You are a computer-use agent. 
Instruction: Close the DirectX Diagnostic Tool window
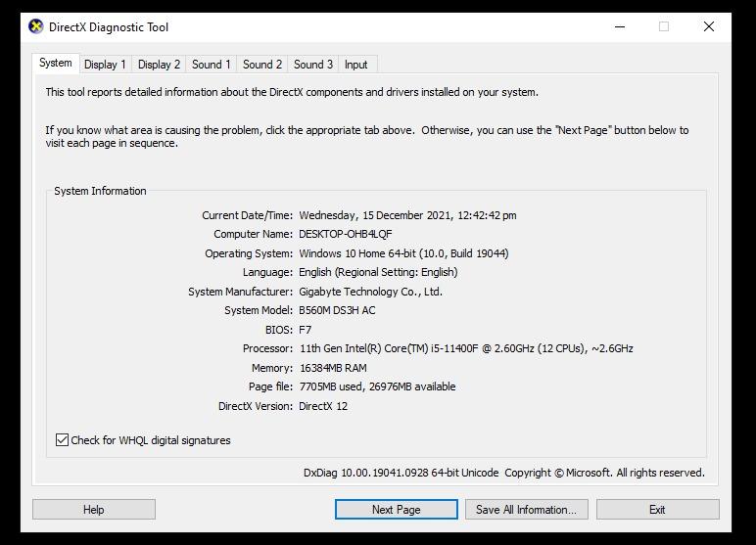709,26
